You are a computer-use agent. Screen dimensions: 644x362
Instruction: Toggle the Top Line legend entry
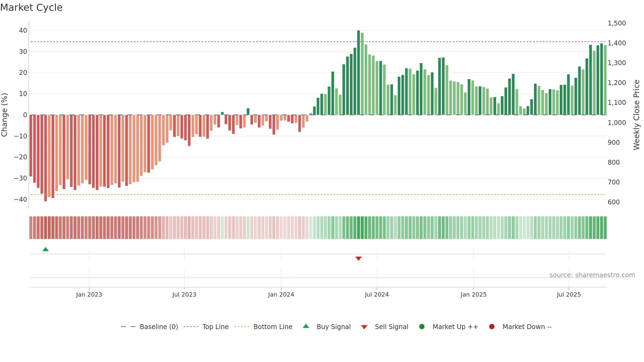click(x=206, y=327)
